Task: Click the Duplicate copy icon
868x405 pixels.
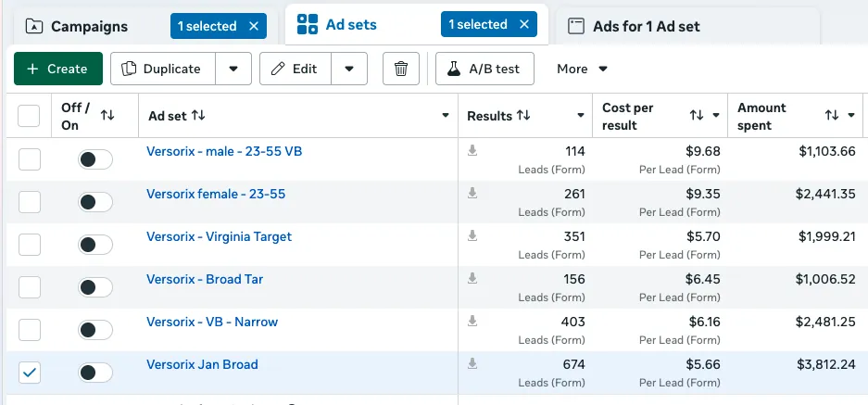Action: click(129, 69)
